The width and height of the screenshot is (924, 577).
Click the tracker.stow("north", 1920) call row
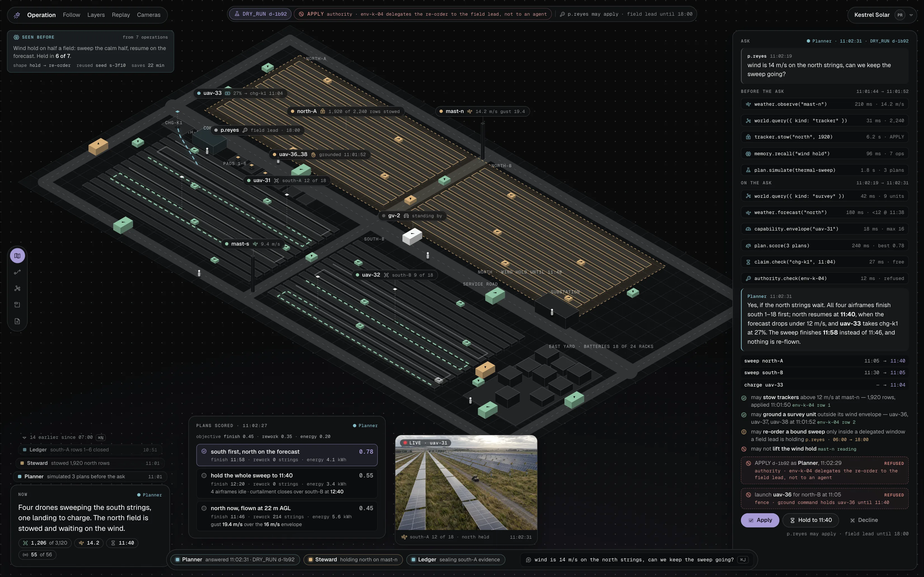click(824, 137)
